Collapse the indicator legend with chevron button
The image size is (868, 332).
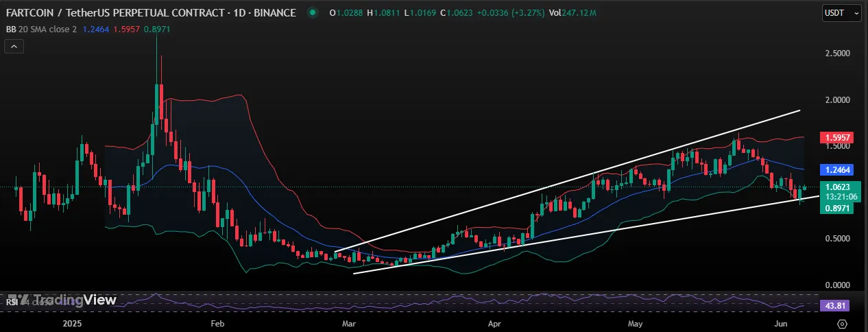tap(14, 47)
